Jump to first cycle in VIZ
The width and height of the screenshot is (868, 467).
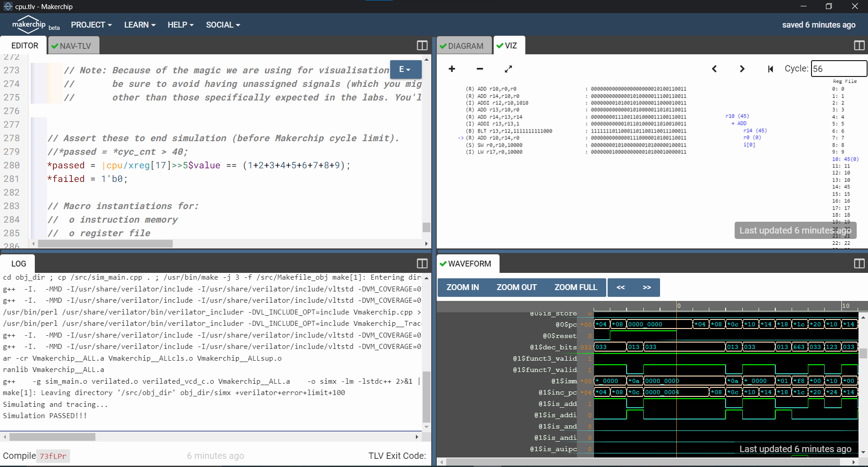pos(770,69)
